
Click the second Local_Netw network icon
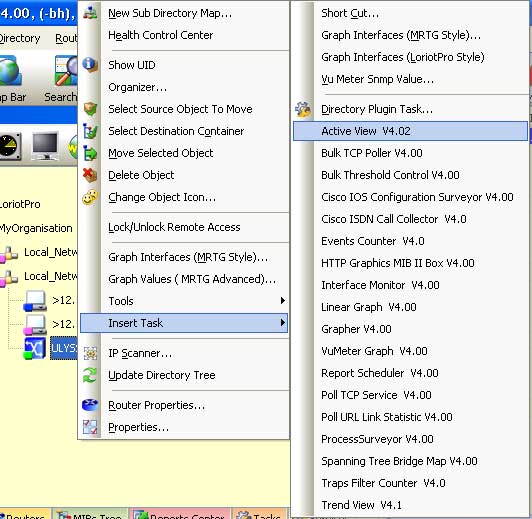9,278
